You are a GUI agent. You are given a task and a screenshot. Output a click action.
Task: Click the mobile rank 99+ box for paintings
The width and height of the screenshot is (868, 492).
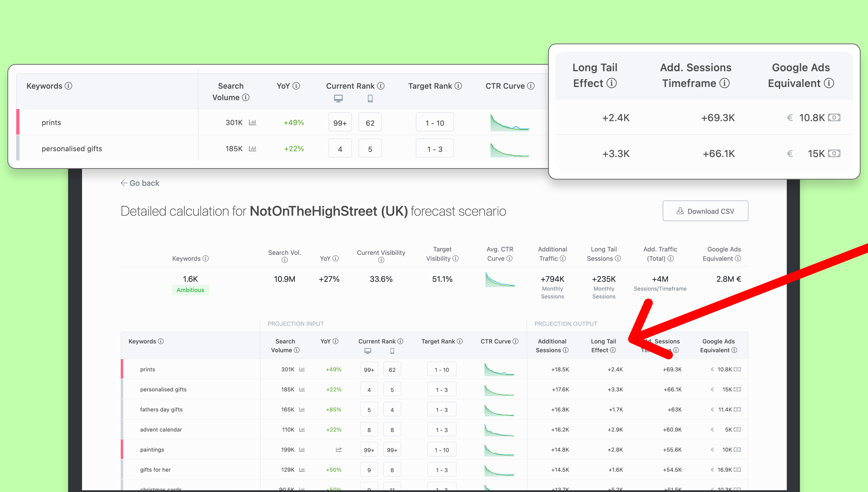coord(392,449)
